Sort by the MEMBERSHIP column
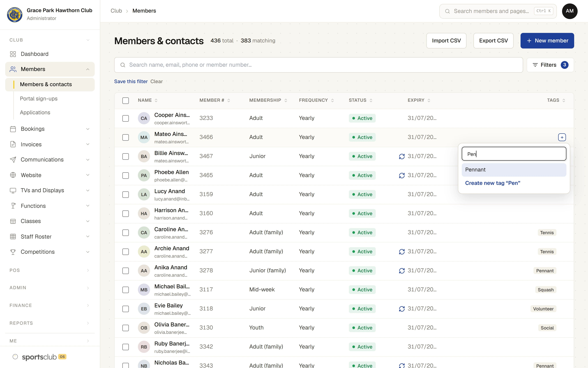The image size is (588, 368). pos(268,100)
